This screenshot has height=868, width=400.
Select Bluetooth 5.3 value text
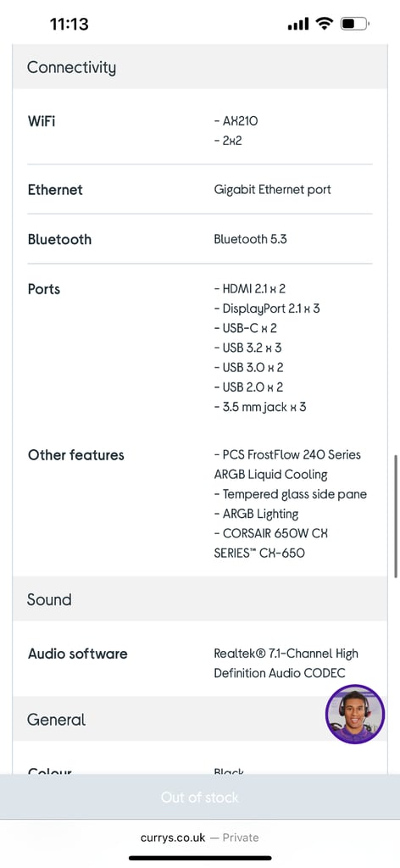tap(250, 240)
